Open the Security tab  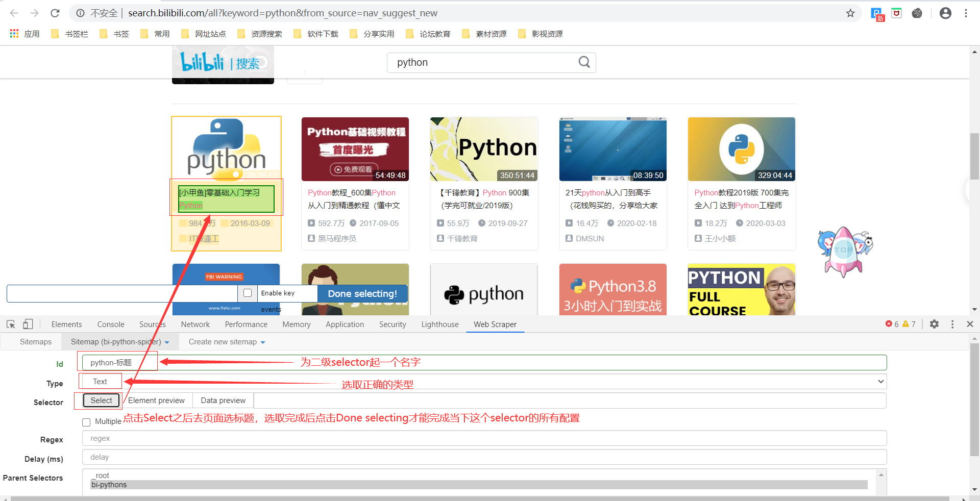point(393,324)
